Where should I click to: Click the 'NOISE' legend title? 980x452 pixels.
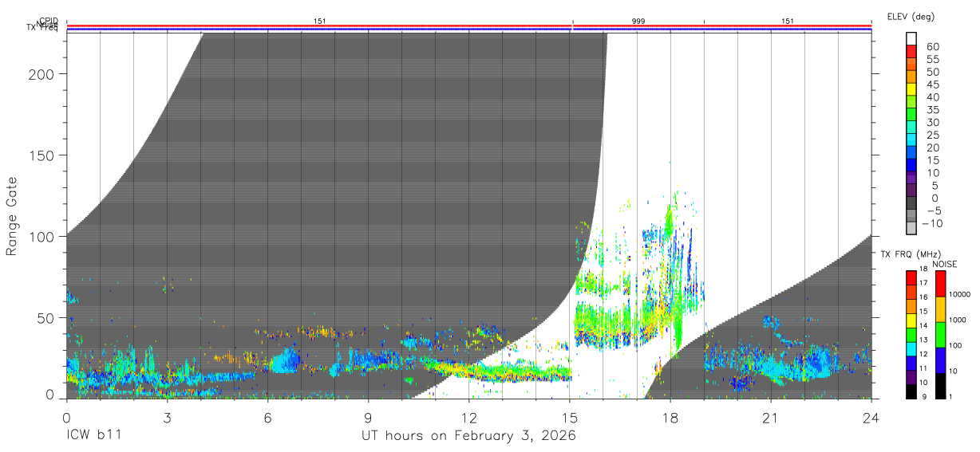point(944,263)
